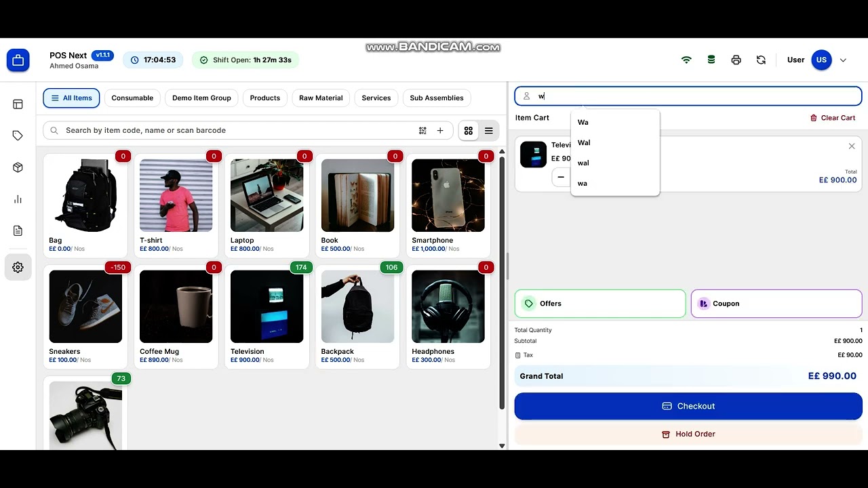Remove Television from cart with X
The image size is (868, 488).
pyautogui.click(x=852, y=146)
